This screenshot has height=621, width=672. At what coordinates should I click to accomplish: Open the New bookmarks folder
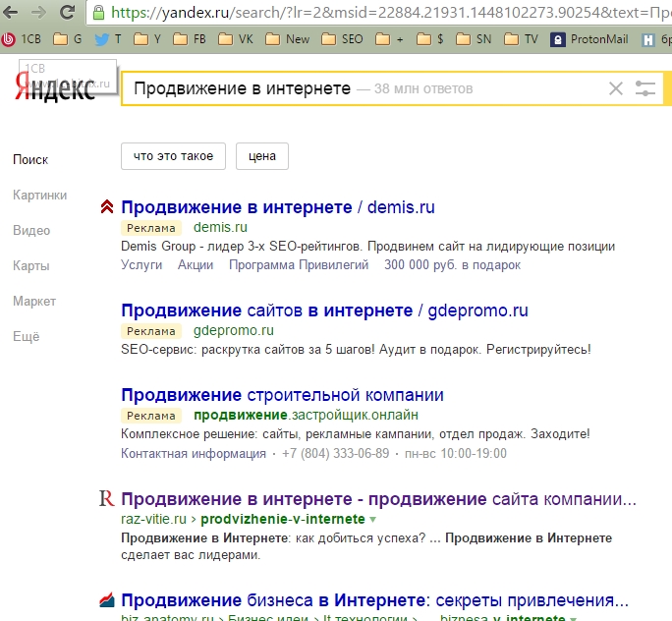287,39
